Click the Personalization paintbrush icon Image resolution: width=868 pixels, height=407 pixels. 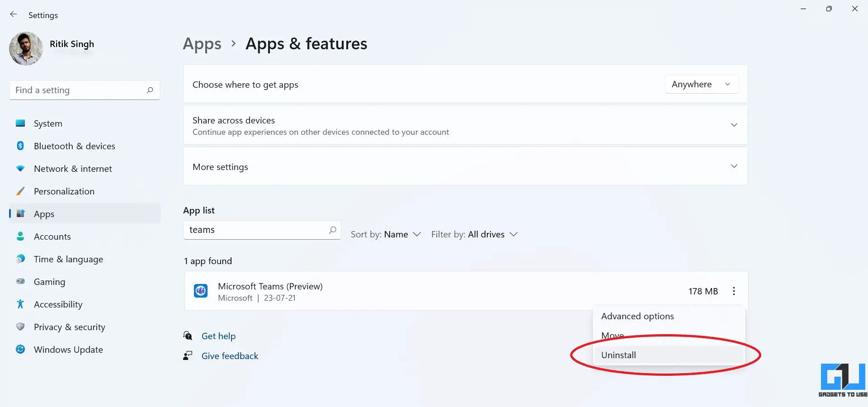click(x=20, y=191)
